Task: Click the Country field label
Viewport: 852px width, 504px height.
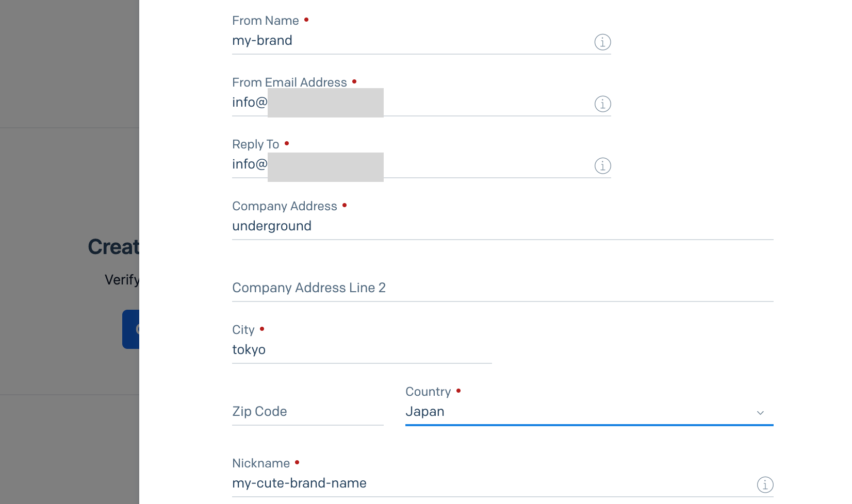Action: click(x=428, y=392)
